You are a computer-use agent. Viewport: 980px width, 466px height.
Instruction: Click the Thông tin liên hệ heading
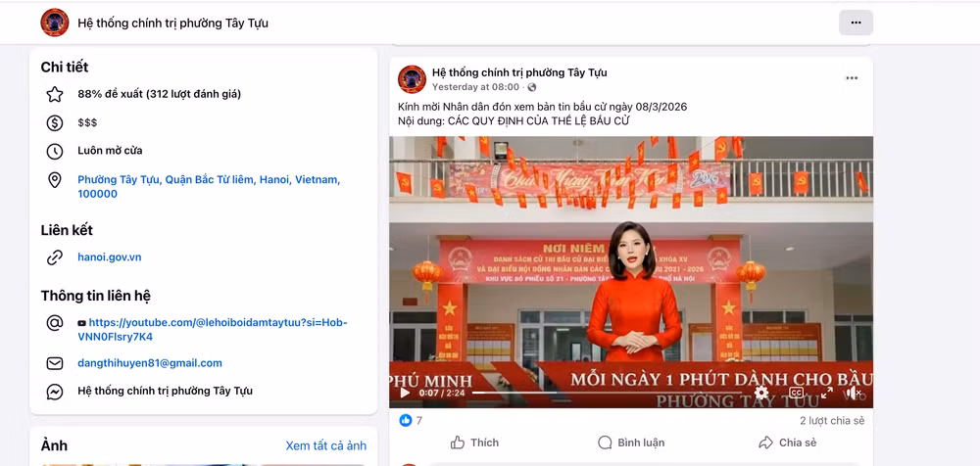tap(96, 296)
